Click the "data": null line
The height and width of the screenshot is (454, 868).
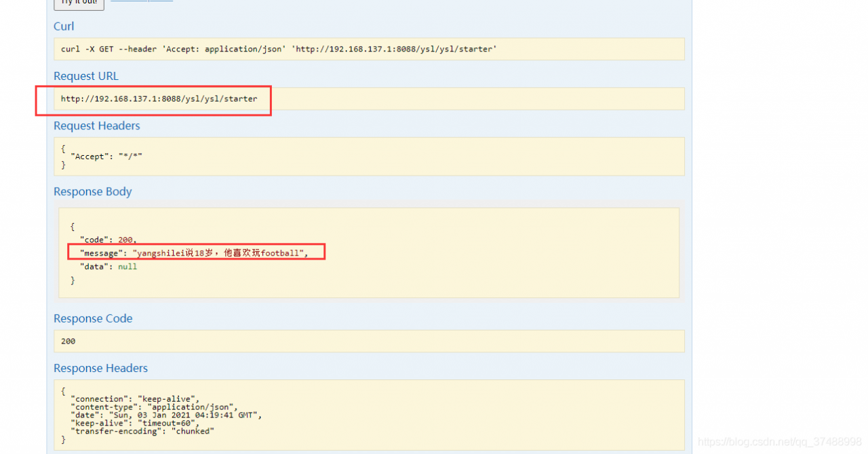click(x=108, y=267)
